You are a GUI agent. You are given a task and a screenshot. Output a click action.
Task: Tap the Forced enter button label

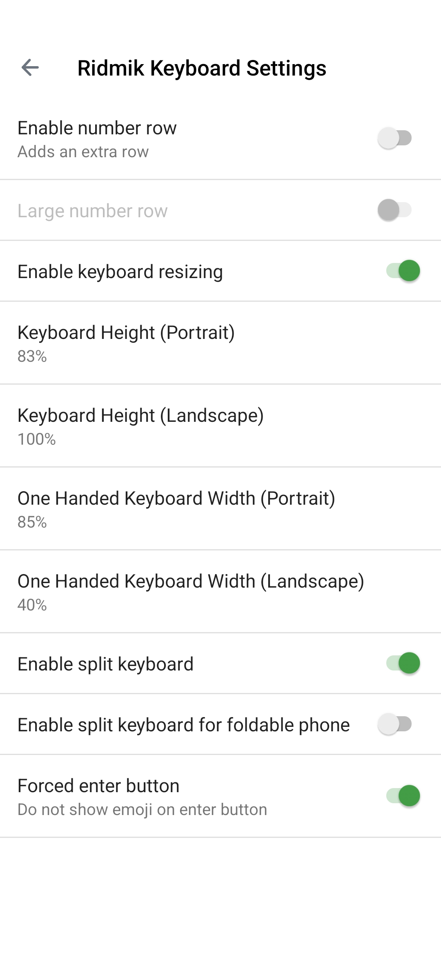tap(98, 786)
